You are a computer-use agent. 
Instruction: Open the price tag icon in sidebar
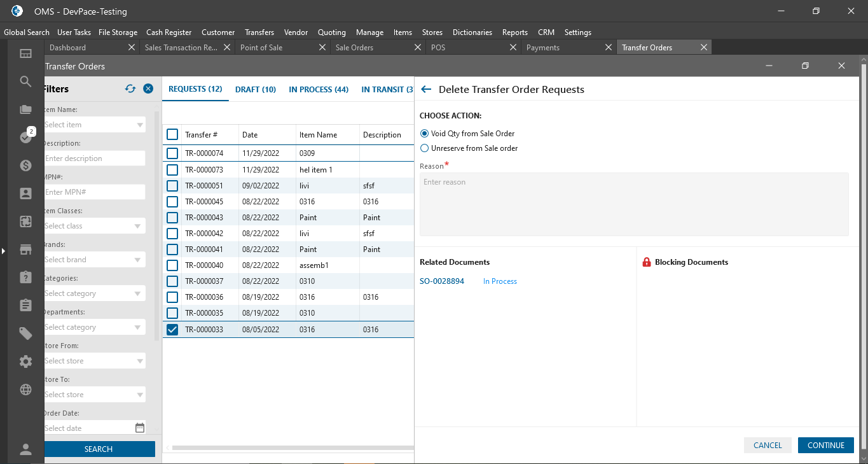point(26,334)
